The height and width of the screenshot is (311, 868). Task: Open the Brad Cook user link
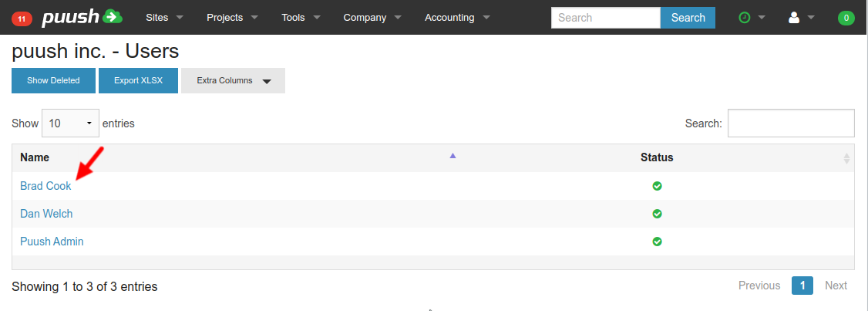pyautogui.click(x=45, y=186)
